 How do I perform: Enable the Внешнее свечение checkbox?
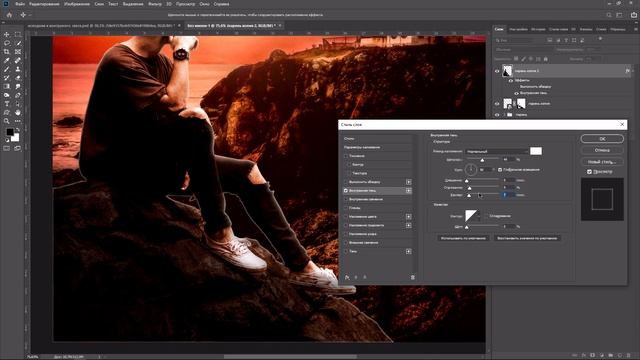(x=346, y=243)
